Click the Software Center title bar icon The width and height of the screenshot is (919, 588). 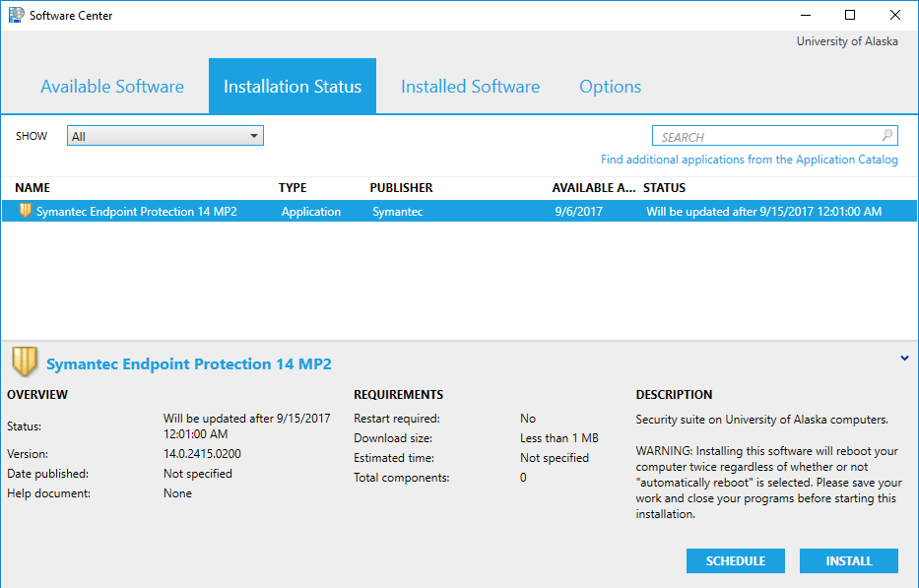16,16
